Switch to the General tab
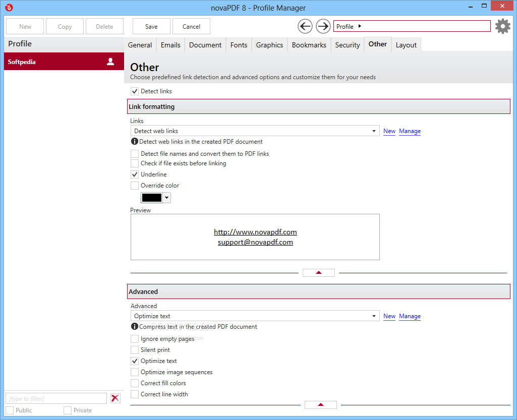 [x=140, y=45]
